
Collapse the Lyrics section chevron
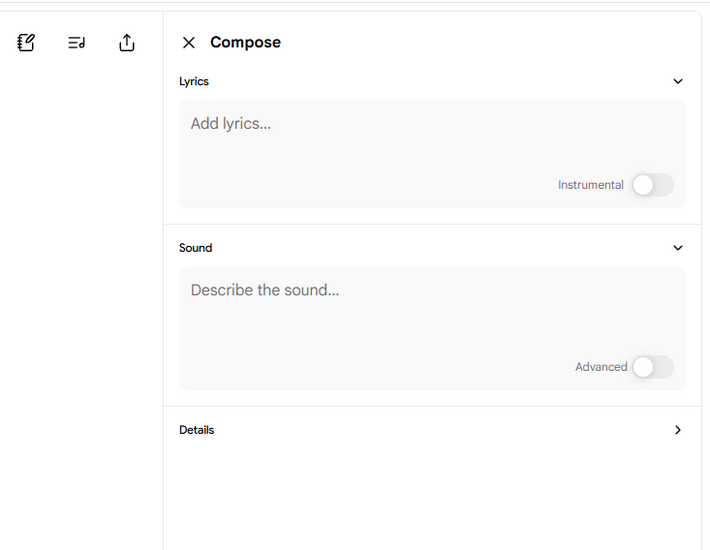(678, 81)
